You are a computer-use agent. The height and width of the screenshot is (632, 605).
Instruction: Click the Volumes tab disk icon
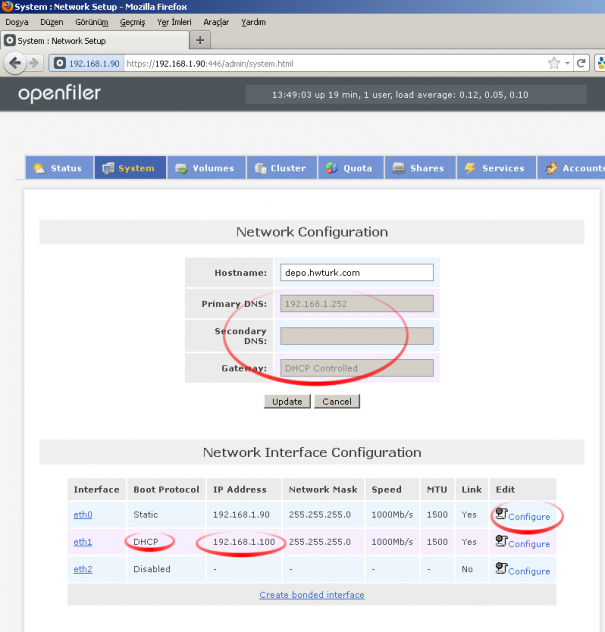click(x=181, y=168)
